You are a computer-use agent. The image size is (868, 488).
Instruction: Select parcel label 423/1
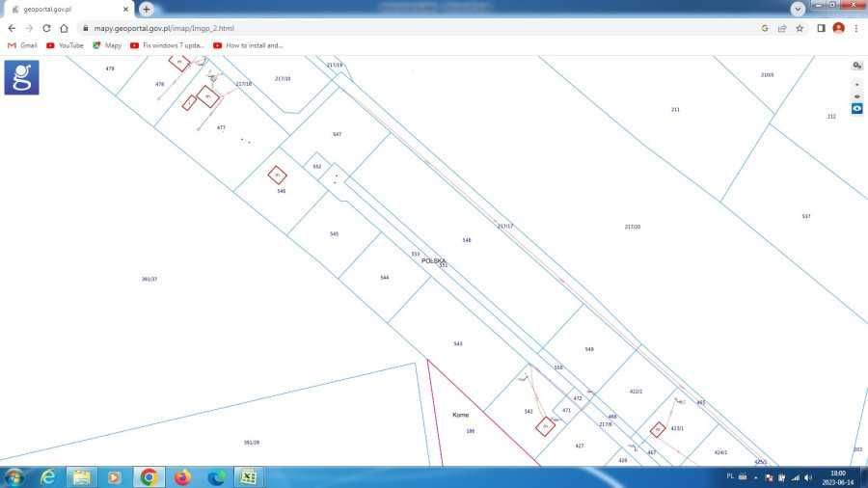677,428
